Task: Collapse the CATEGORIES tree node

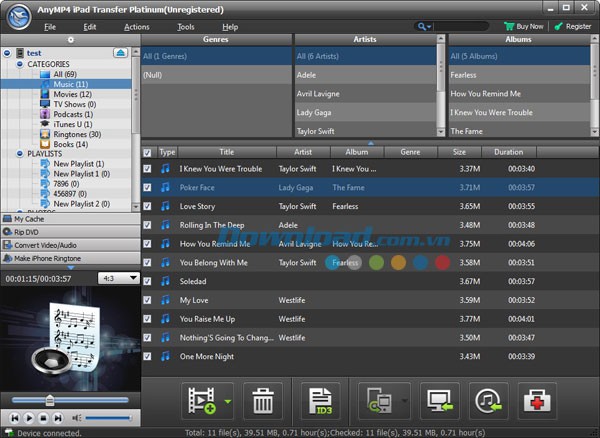Action: coord(20,64)
